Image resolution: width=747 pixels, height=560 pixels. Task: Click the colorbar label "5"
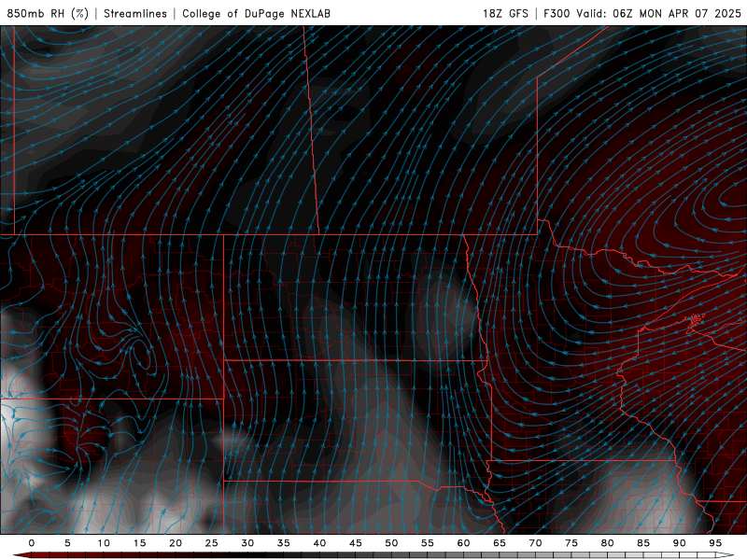(x=67, y=543)
